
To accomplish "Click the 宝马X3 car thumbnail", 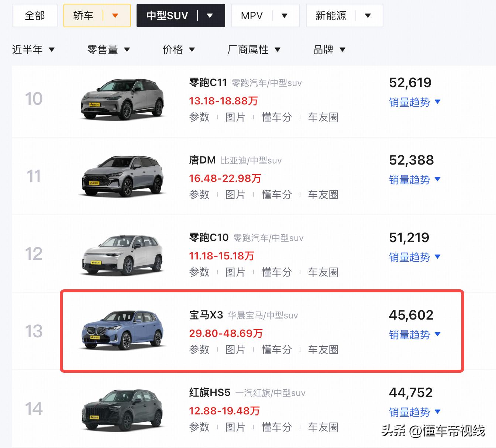I will click(x=123, y=331).
